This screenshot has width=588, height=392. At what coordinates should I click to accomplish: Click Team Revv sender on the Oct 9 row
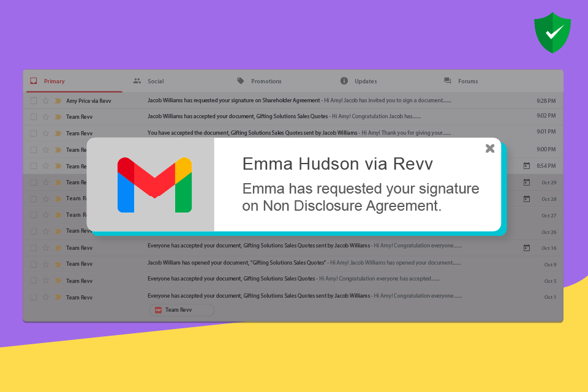pos(79,264)
